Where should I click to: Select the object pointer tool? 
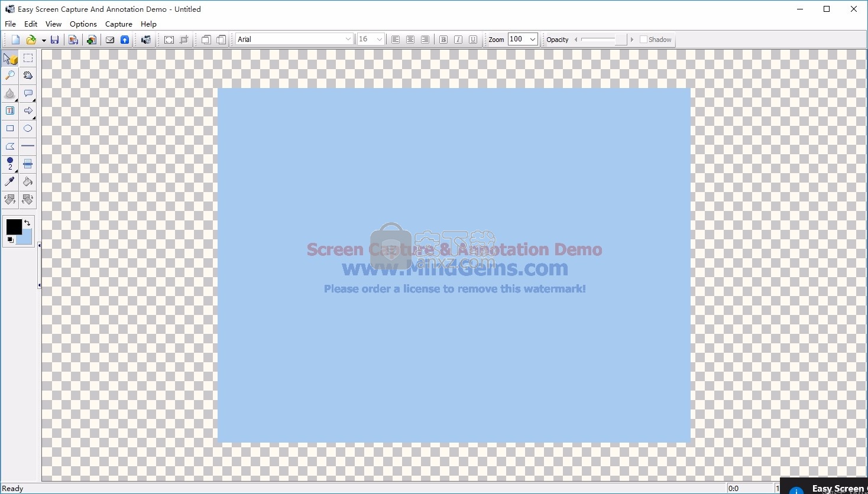10,58
